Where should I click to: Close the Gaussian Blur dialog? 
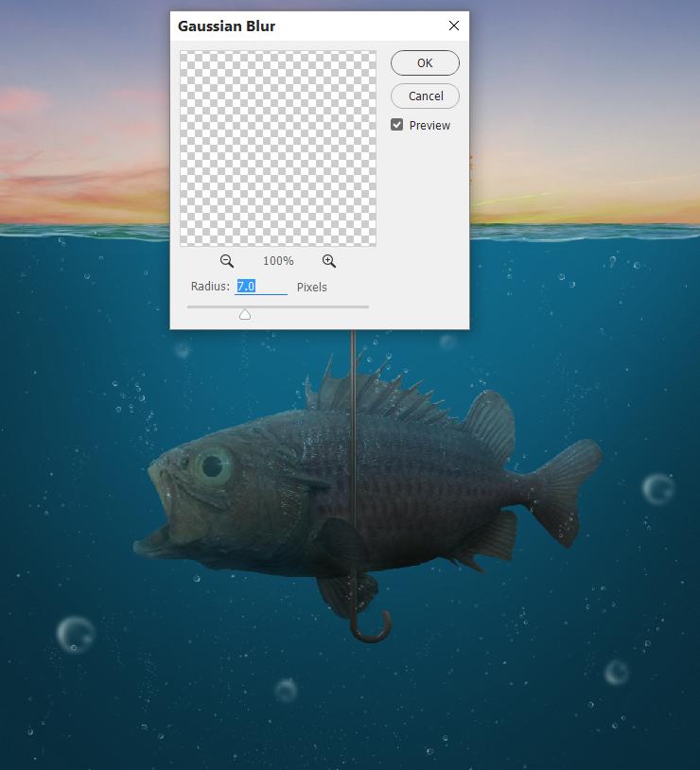pos(454,26)
